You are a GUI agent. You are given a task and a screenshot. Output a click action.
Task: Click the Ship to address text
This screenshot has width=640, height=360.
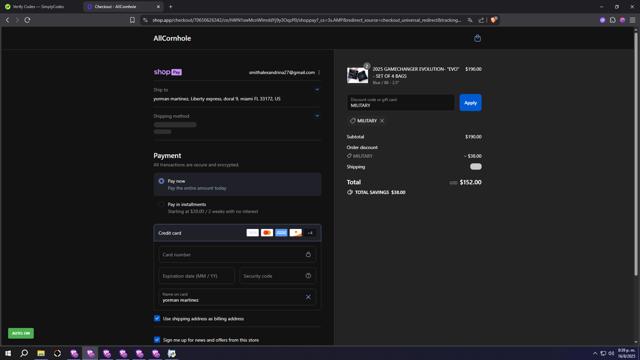217,99
